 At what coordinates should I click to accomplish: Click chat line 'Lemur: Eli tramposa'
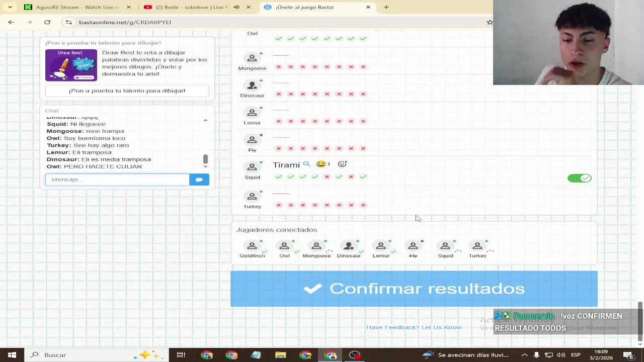coord(79,152)
